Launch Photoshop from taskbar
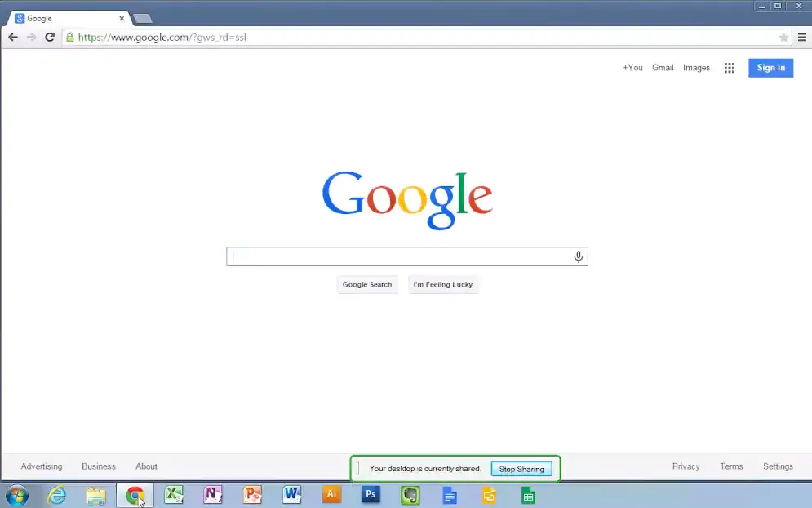 [x=371, y=494]
